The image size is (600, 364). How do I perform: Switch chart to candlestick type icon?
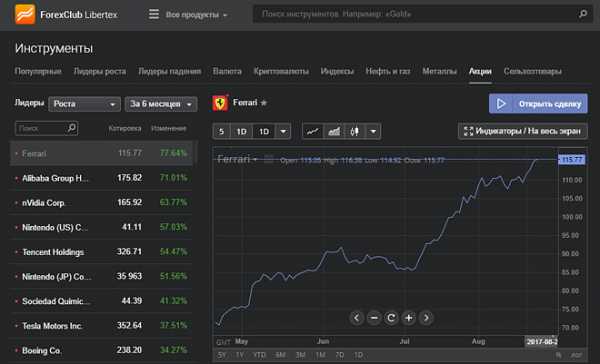point(355,132)
